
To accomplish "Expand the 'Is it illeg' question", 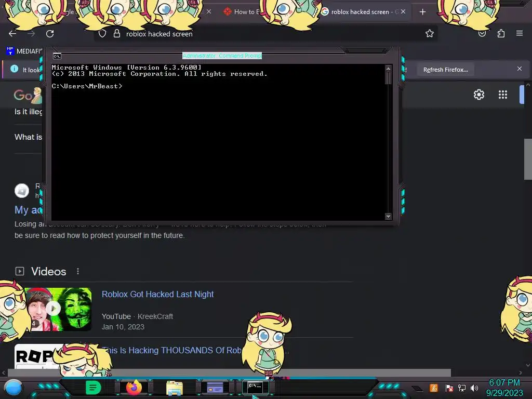I will point(28,112).
